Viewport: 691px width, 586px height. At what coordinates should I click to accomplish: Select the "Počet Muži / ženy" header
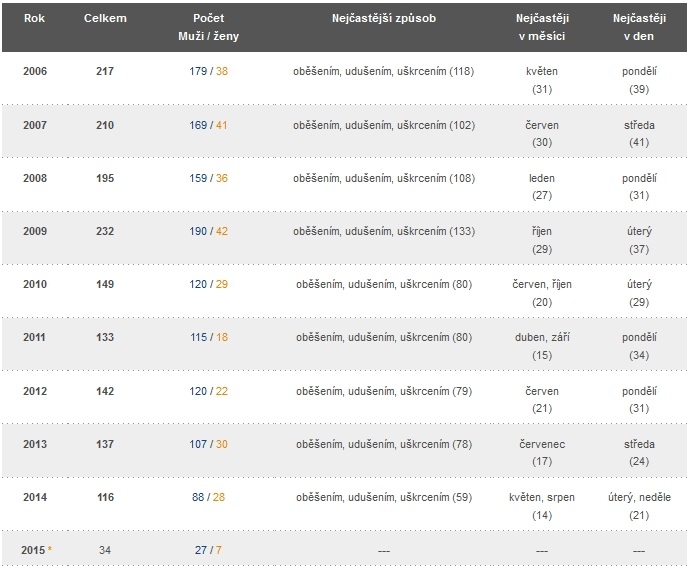pos(208,27)
